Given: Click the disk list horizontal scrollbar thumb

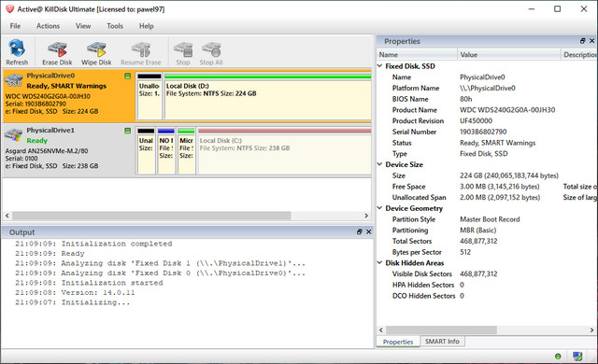Looking at the screenshot, I should (151, 216).
